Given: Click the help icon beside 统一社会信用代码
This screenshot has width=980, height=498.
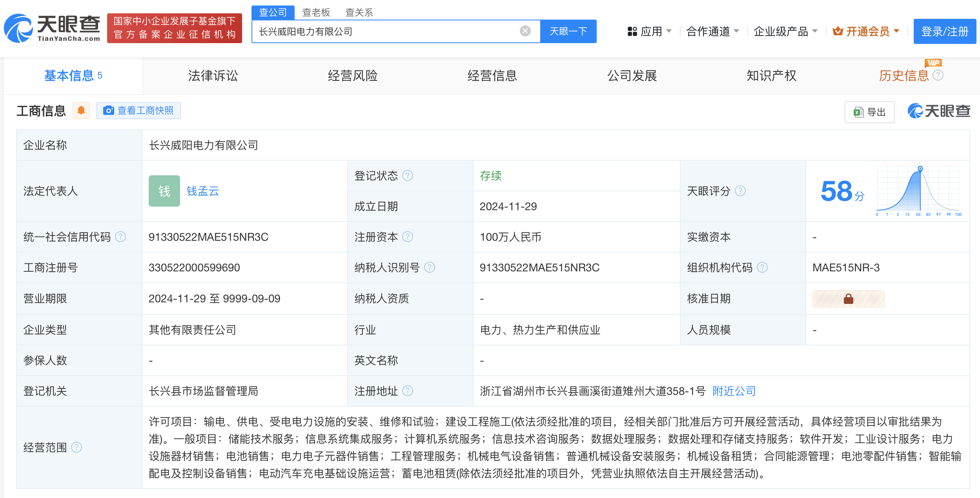Looking at the screenshot, I should (x=122, y=237).
